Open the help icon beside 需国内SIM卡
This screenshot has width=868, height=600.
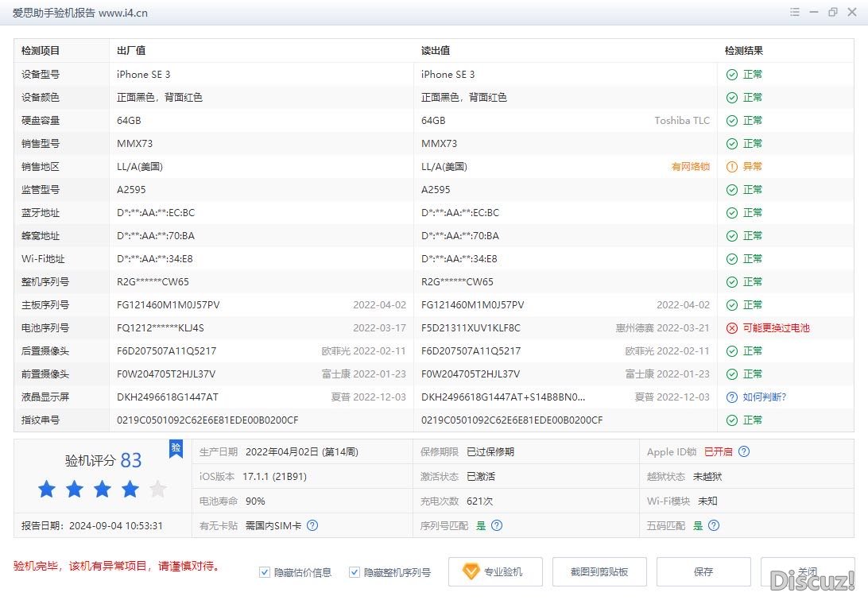point(312,525)
